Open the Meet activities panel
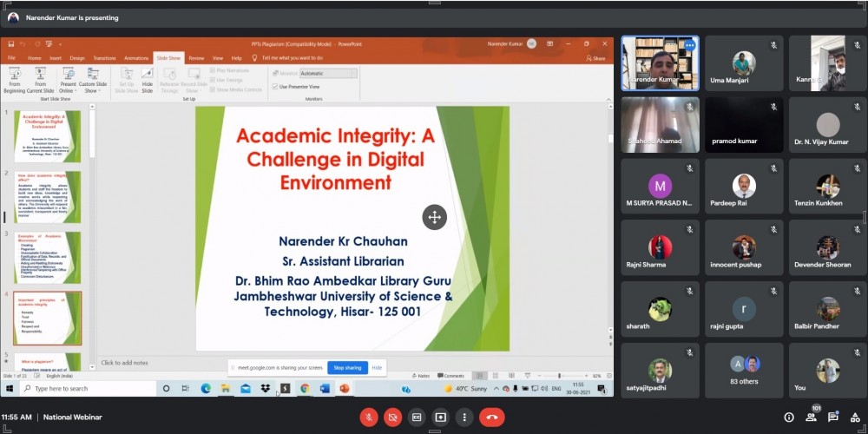Screen dimensions: 868x434 (x=855, y=417)
